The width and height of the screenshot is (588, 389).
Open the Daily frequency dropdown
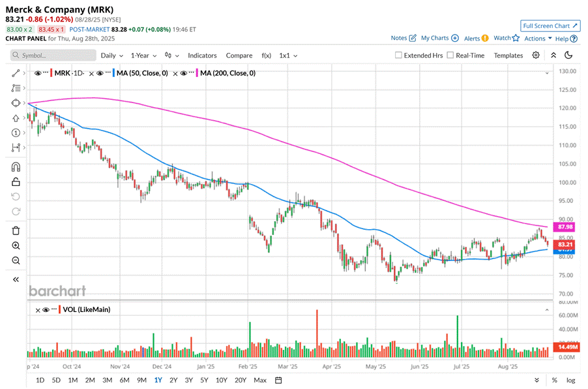click(111, 55)
